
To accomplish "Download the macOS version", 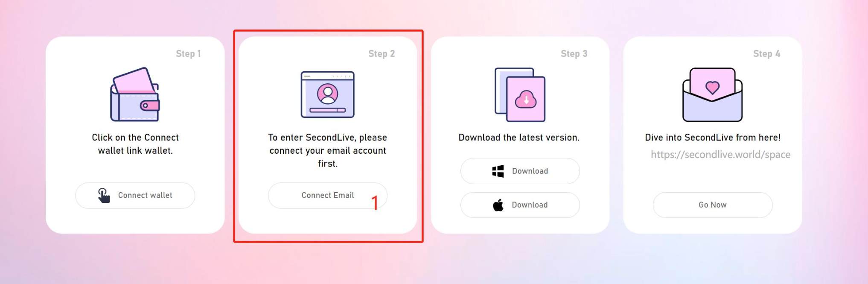I will [520, 205].
